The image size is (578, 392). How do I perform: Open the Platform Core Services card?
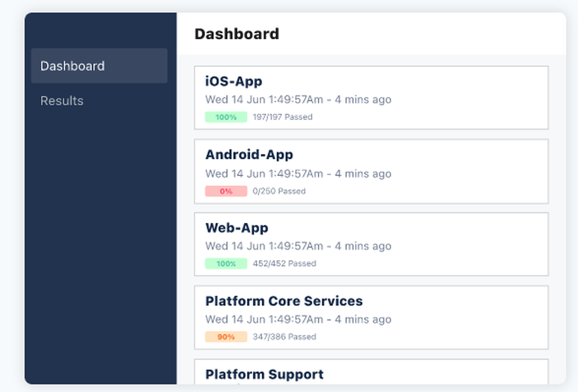[x=371, y=318]
